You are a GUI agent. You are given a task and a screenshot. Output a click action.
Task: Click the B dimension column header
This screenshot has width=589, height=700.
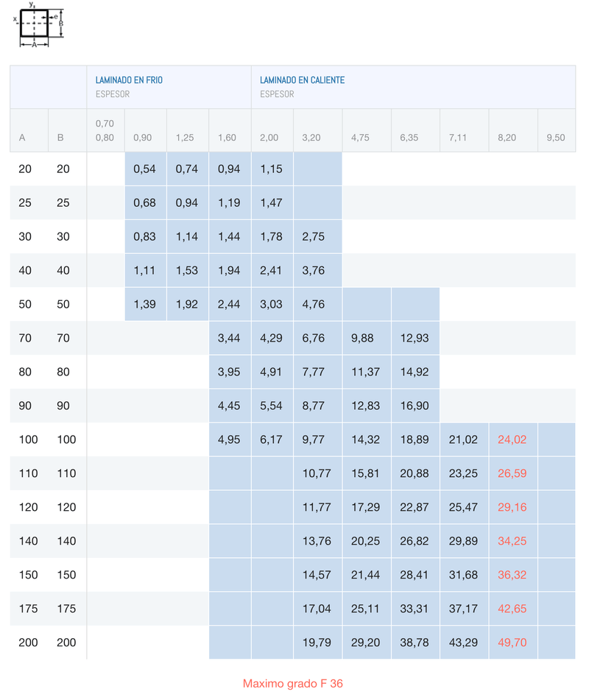(x=60, y=138)
